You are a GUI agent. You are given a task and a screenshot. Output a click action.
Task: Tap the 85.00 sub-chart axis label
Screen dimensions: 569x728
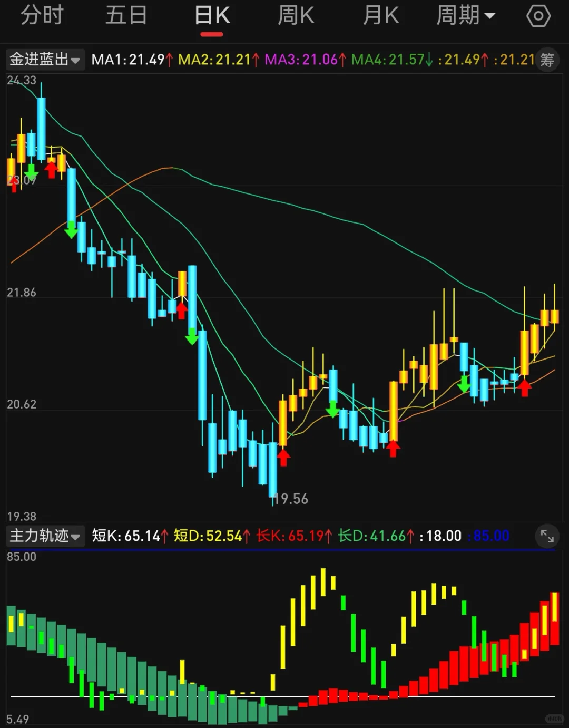[x=22, y=557]
